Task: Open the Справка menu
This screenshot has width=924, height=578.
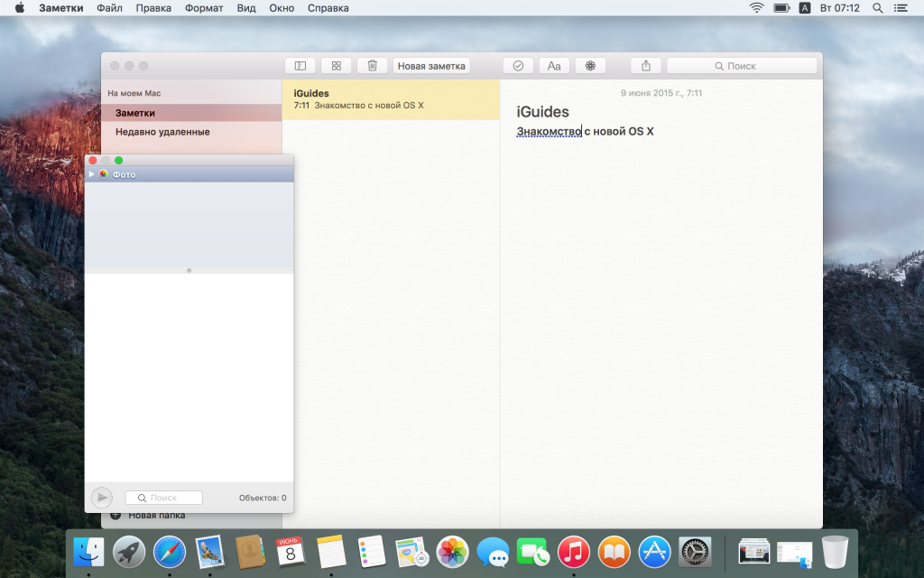Action: click(328, 7)
